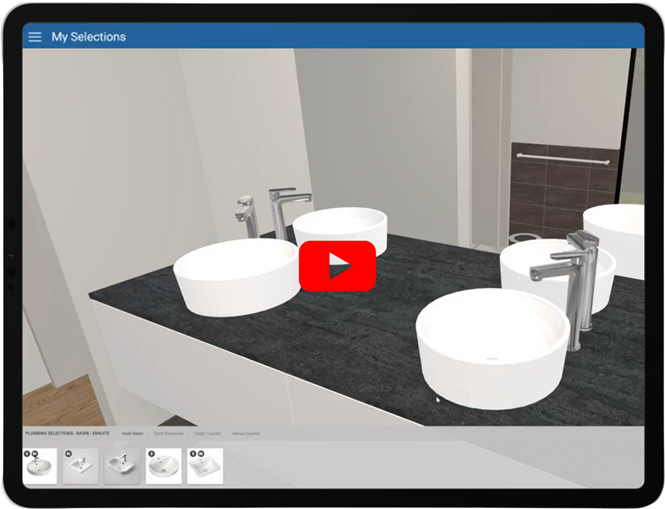Choose the Above Counter category
The image size is (665, 509).
pos(246,433)
